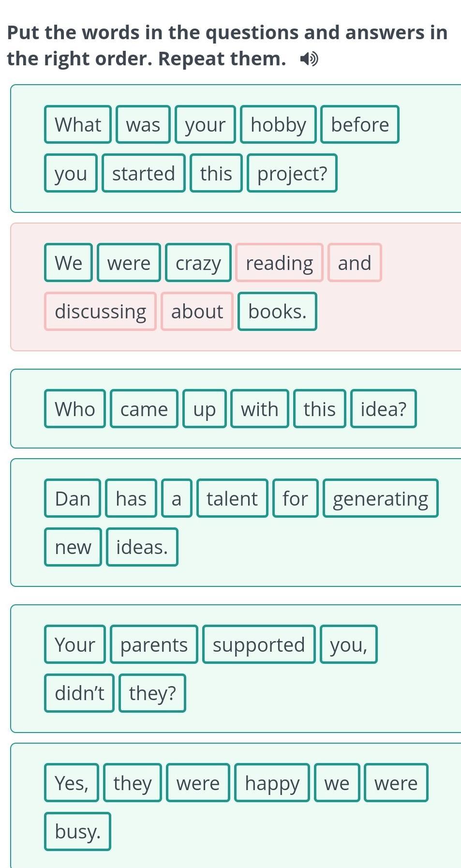The width and height of the screenshot is (461, 868).
Task: Click the "supported" word tile
Action: click(259, 645)
